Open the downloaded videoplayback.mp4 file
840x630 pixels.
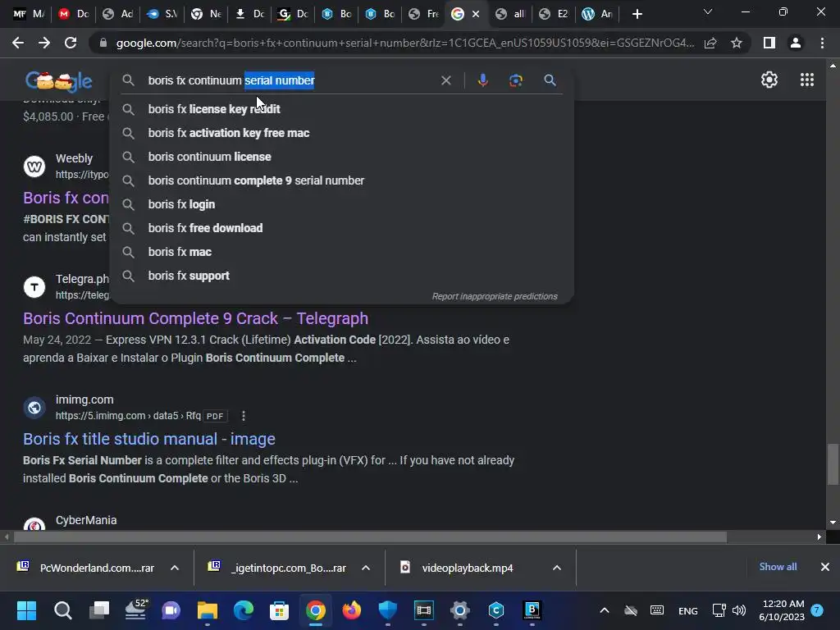[x=467, y=568]
